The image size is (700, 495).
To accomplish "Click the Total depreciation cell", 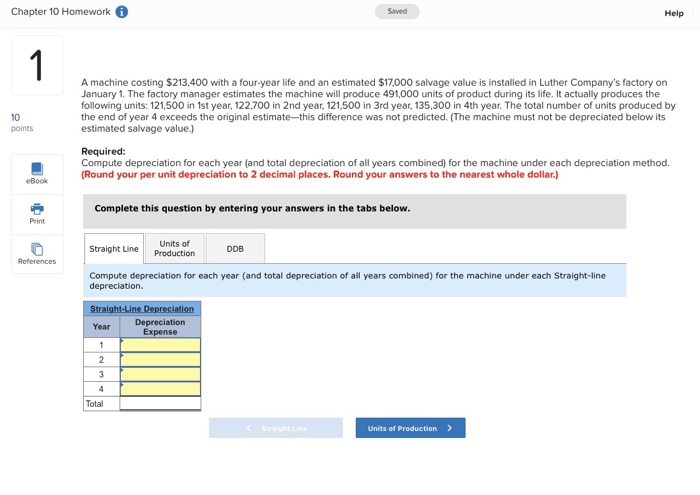I will (160, 403).
